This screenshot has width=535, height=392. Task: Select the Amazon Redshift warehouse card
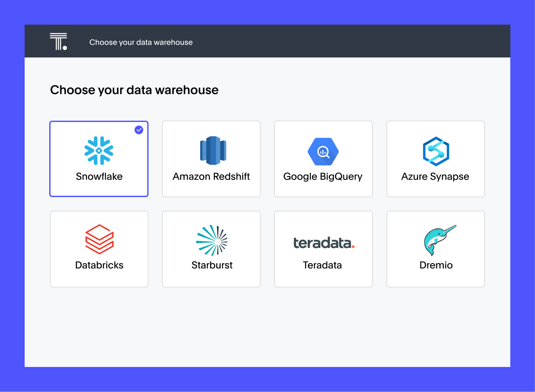(x=211, y=159)
